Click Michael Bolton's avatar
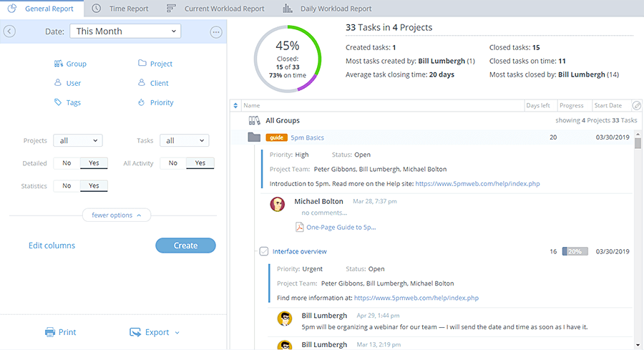The height and width of the screenshot is (350, 644). click(x=278, y=205)
